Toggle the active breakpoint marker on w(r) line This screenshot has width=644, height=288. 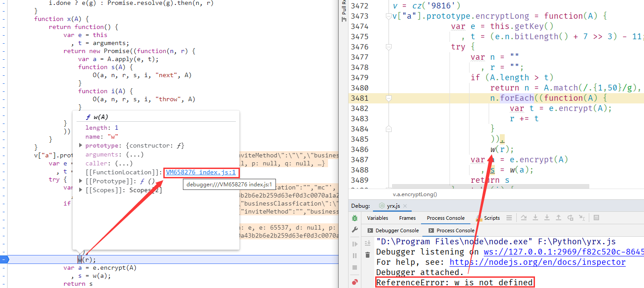(4, 259)
